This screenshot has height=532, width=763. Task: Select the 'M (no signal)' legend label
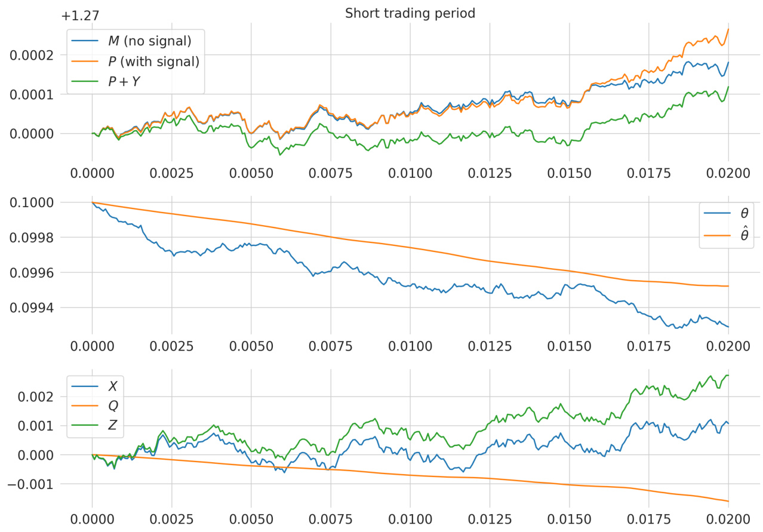[149, 41]
